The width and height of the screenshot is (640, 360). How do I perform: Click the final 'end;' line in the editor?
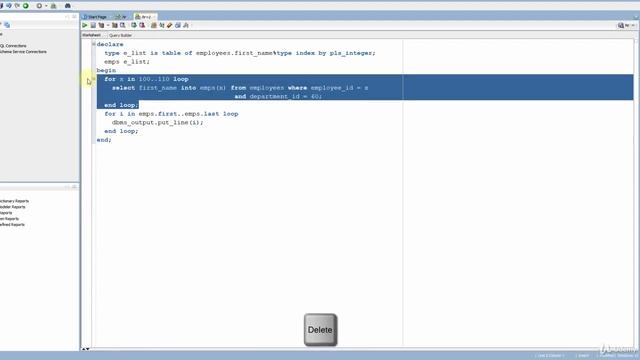pos(104,140)
